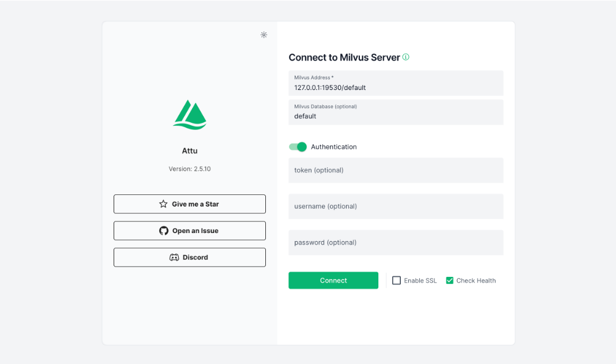Turn off the Authentication switch
The image size is (616, 364).
[298, 147]
